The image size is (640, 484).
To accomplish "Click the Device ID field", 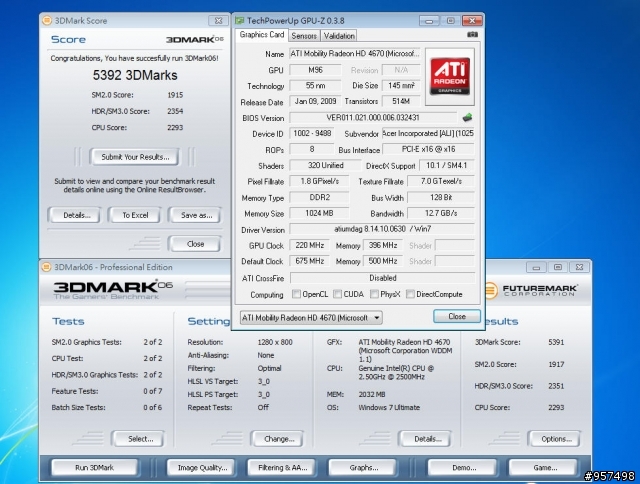I will tap(312, 133).
